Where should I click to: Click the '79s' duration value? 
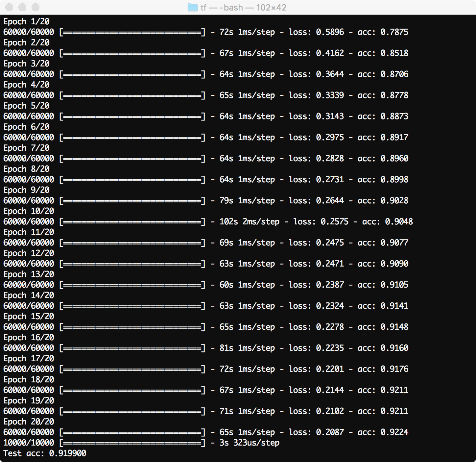pos(226,201)
